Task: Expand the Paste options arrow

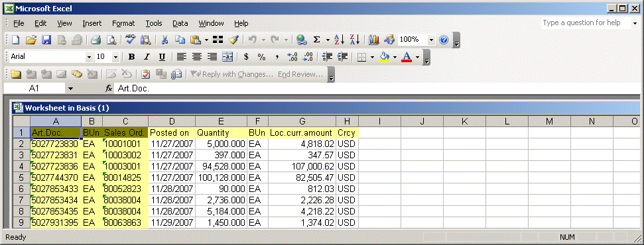Action: point(206,40)
